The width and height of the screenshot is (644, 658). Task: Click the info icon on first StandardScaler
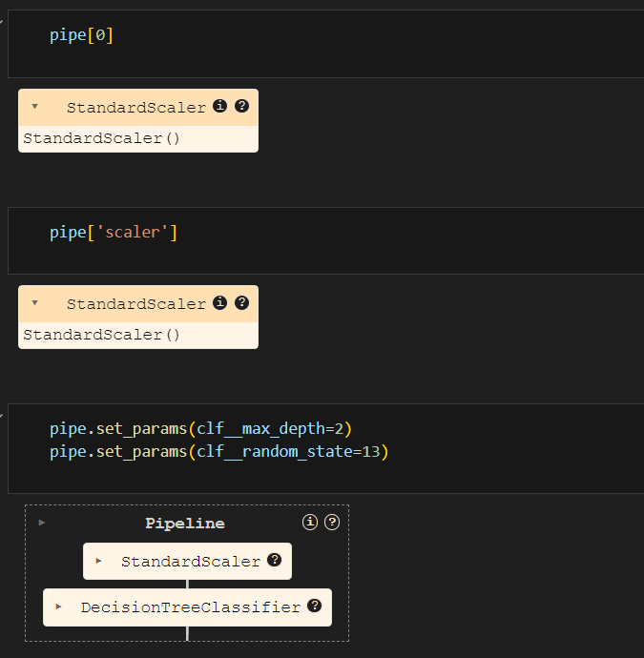point(219,106)
